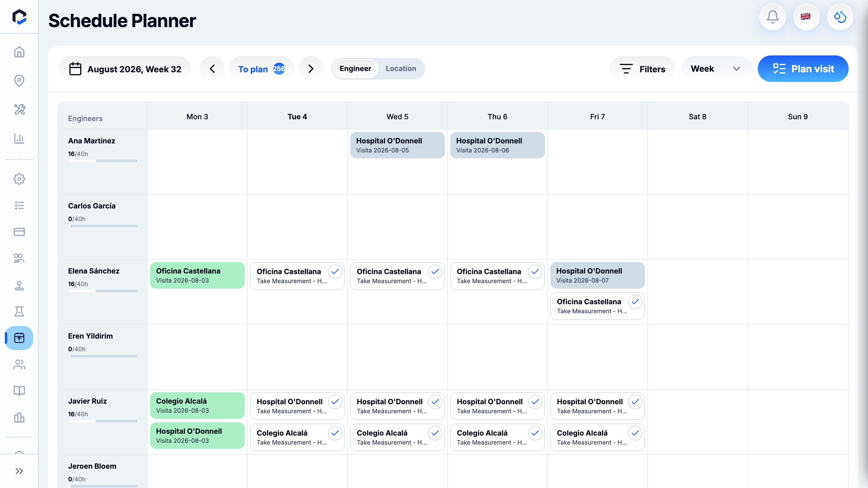Go to previous week with left chevron

tap(212, 69)
